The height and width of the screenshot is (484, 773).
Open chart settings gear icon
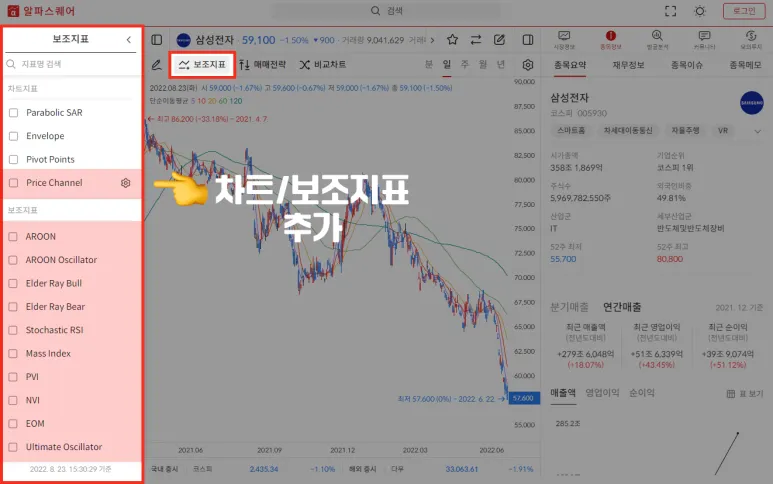click(528, 65)
